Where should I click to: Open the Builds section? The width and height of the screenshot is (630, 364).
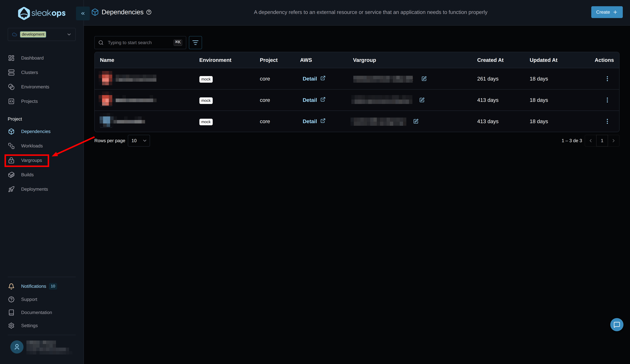(x=27, y=174)
